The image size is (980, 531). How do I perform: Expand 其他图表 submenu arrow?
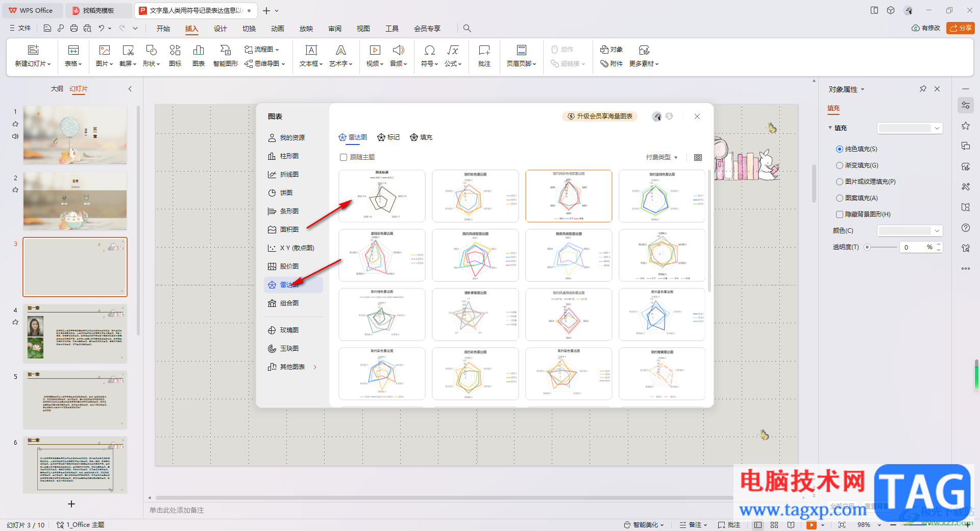click(x=315, y=367)
